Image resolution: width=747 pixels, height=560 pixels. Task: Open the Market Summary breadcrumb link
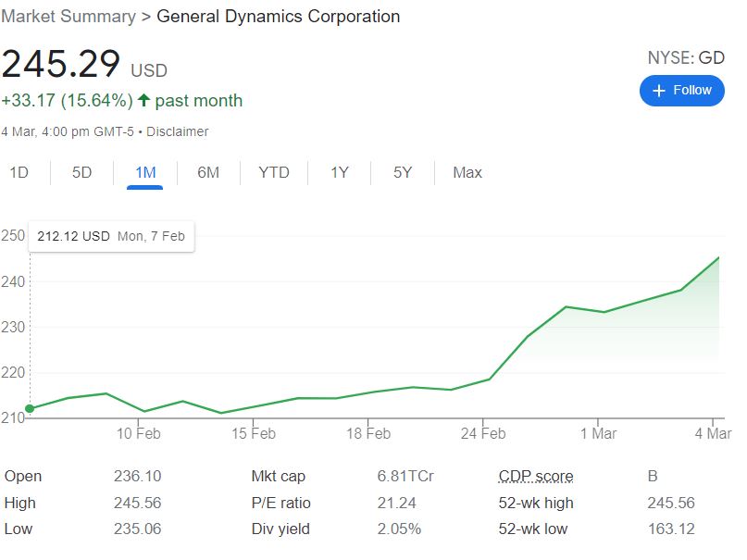click(x=68, y=16)
